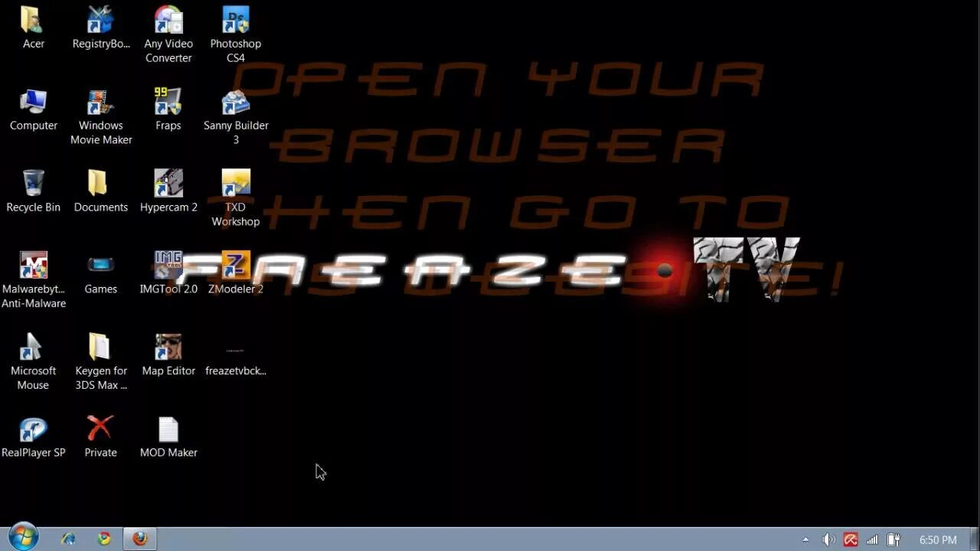The image size is (980, 551).
Task: Open the 6:50 PM taskbar clock
Action: [x=938, y=540]
